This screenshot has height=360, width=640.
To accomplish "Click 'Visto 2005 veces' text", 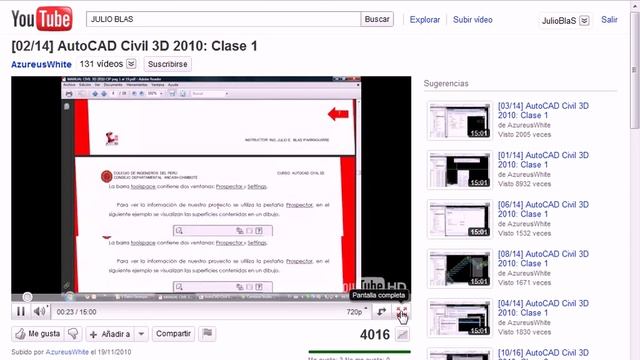I will tap(524, 134).
